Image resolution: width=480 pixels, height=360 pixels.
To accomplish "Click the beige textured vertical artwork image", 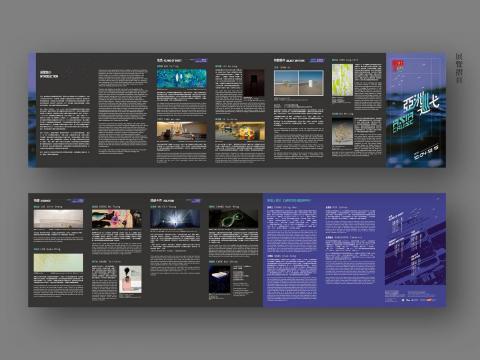I will [342, 132].
